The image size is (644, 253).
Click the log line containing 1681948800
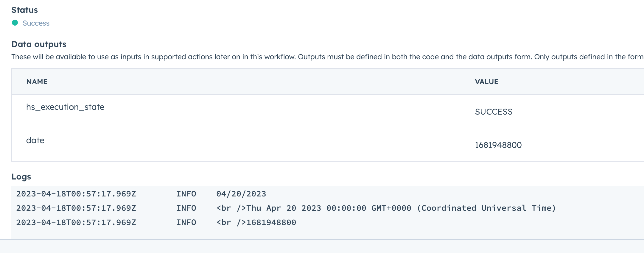tap(256, 222)
